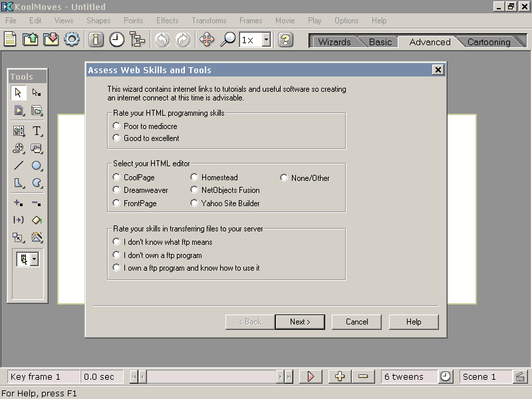Click the frame timeline slider track

pos(211,376)
